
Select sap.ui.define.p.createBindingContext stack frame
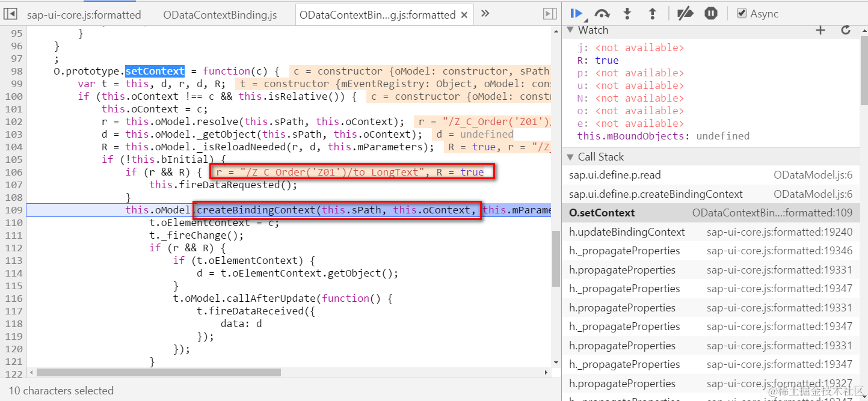point(711,194)
